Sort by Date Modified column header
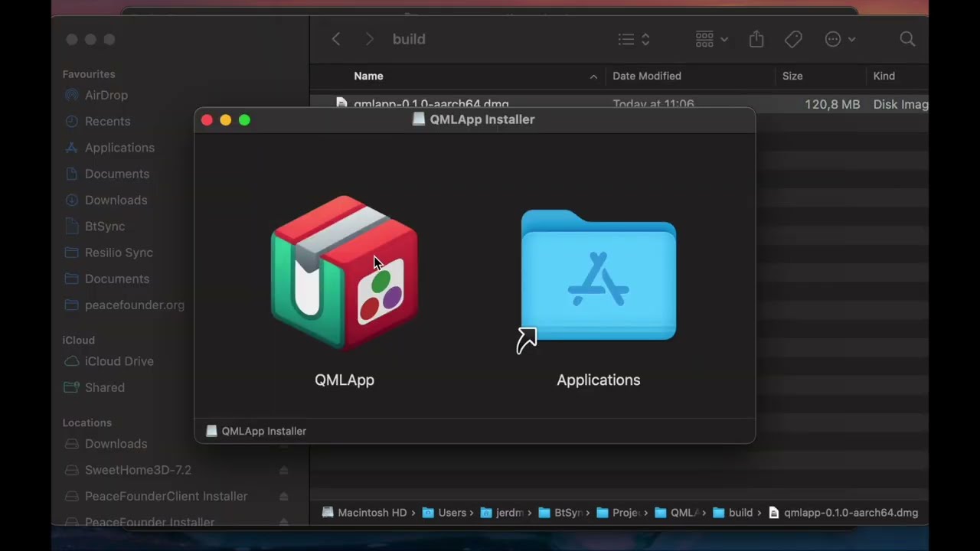 click(647, 76)
